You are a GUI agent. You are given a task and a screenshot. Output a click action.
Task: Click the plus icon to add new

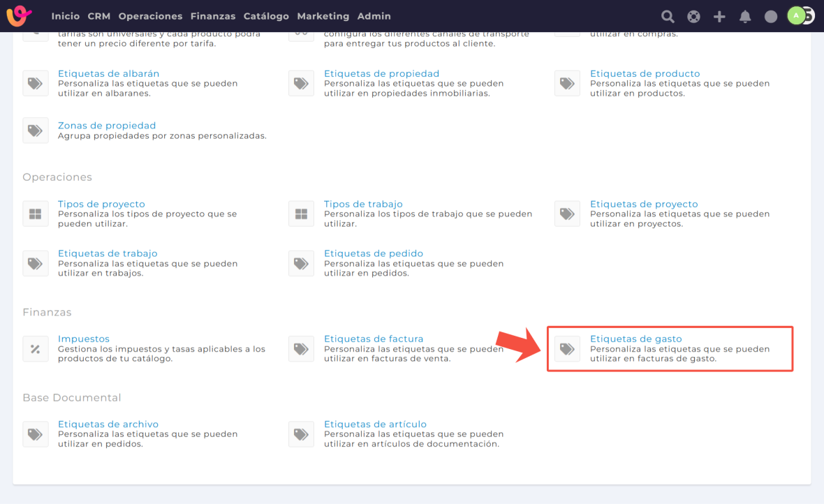[719, 17]
